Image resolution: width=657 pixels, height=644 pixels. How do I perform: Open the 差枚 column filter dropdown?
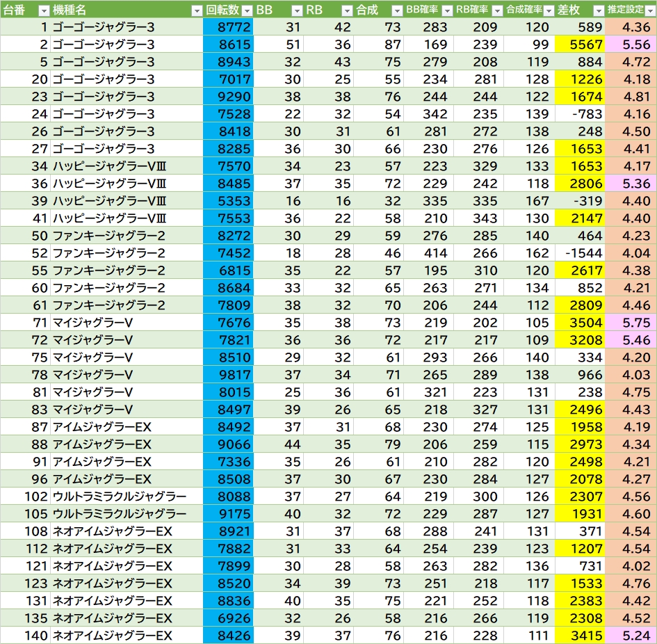[598, 10]
